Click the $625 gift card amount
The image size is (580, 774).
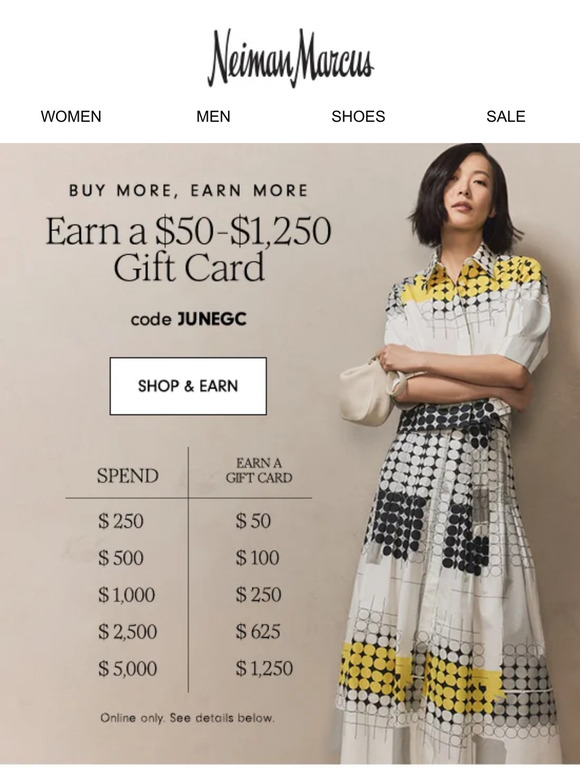(258, 632)
